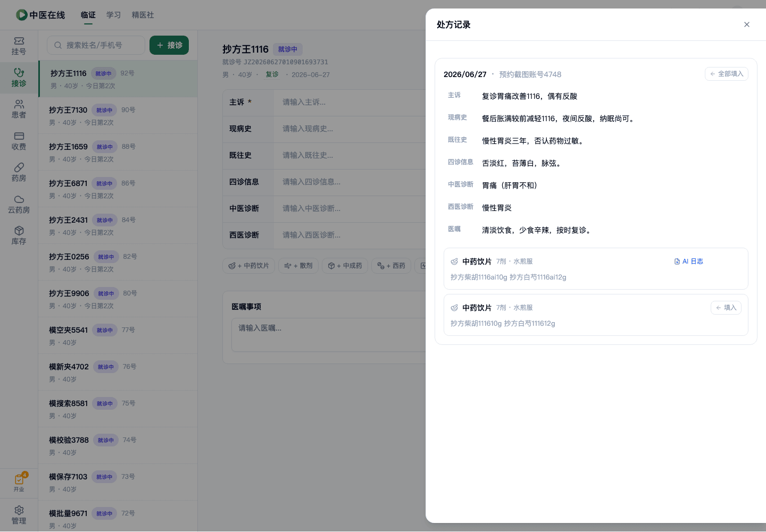The width and height of the screenshot is (766, 532).
Task: Click prescription text 抄方柴胡111610g
Action: coord(476,324)
